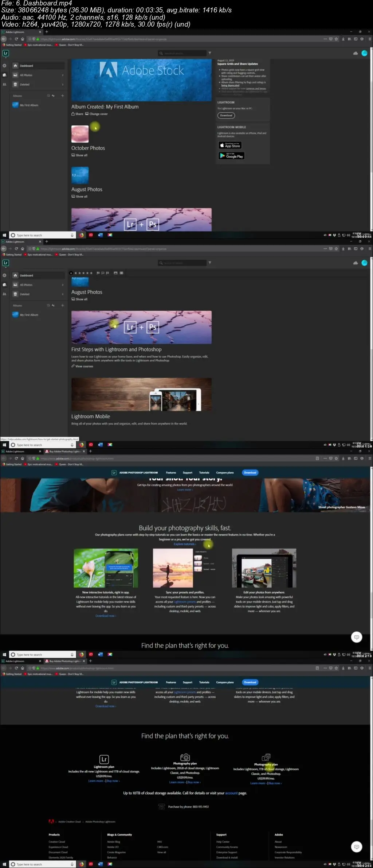The image size is (373, 868).
Task: Open the filter funnel icon in first frame
Action: 210,53
